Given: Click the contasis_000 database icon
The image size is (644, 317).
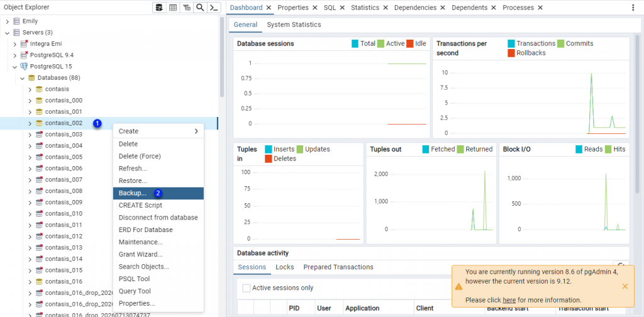Looking at the screenshot, I should pos(39,100).
